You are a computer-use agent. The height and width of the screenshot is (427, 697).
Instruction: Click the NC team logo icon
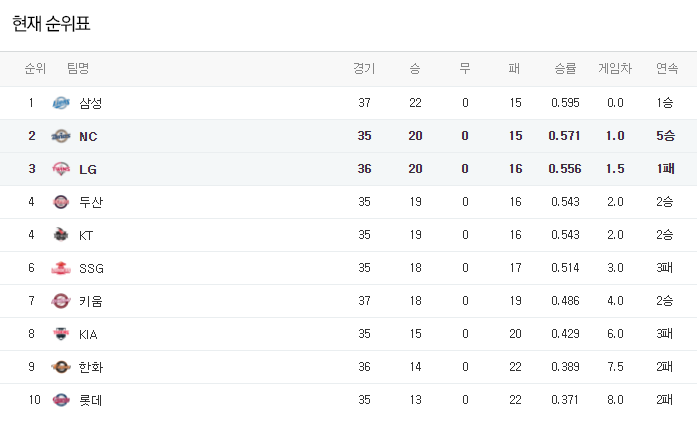61,136
